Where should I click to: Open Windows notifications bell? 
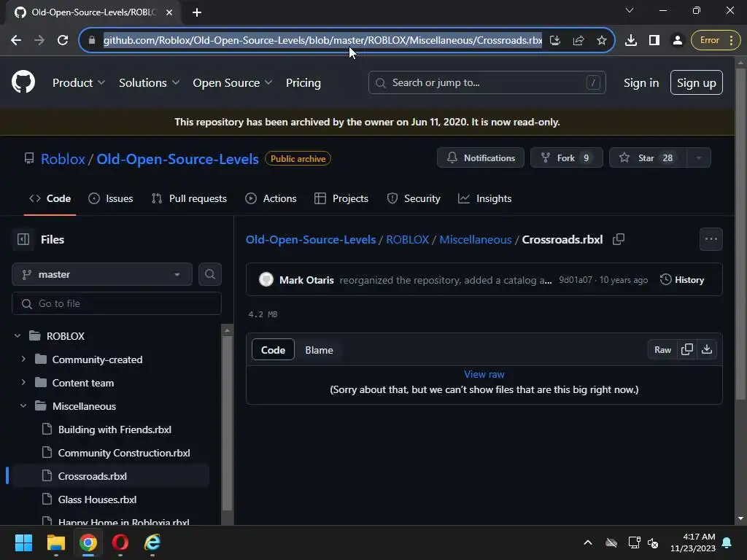click(x=727, y=542)
